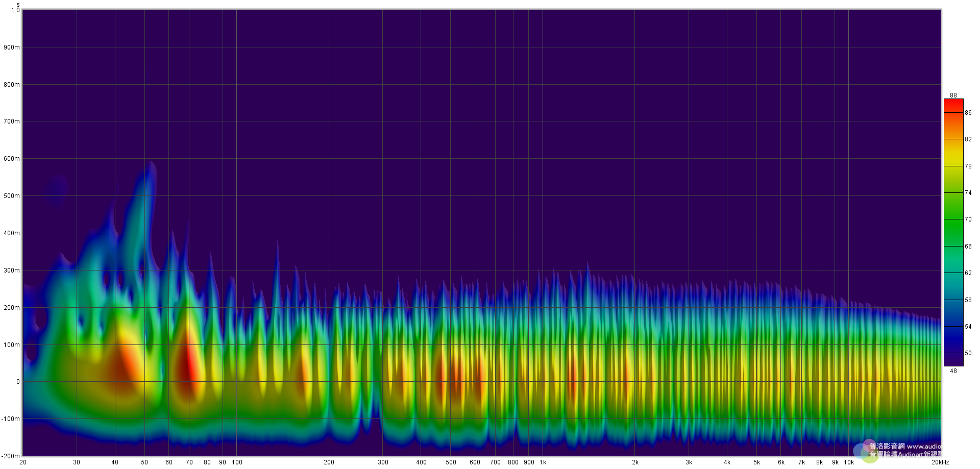Click the 600m time axis label
Image resolution: width=980 pixels, height=469 pixels.
coord(12,159)
